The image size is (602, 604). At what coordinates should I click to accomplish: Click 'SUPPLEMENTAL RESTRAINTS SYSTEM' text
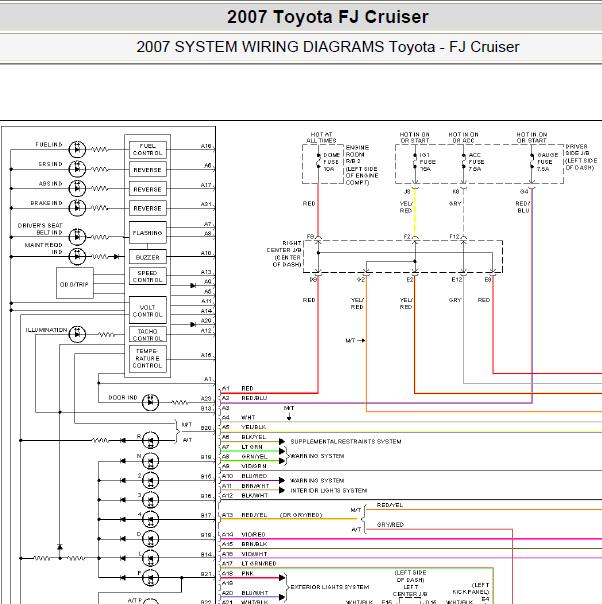tap(346, 441)
